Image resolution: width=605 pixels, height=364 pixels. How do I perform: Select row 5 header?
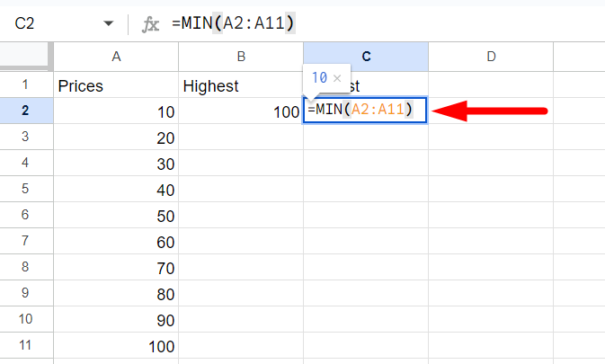26,189
